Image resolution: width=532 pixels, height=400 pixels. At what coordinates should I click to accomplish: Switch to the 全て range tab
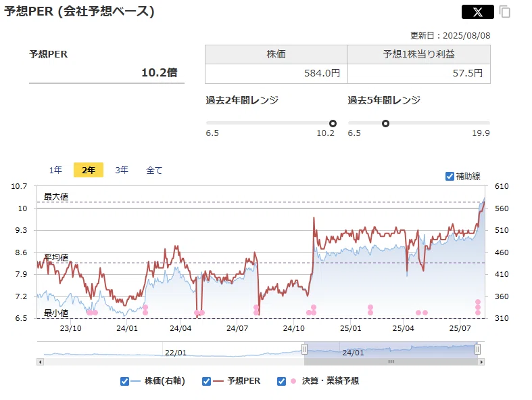click(x=154, y=171)
